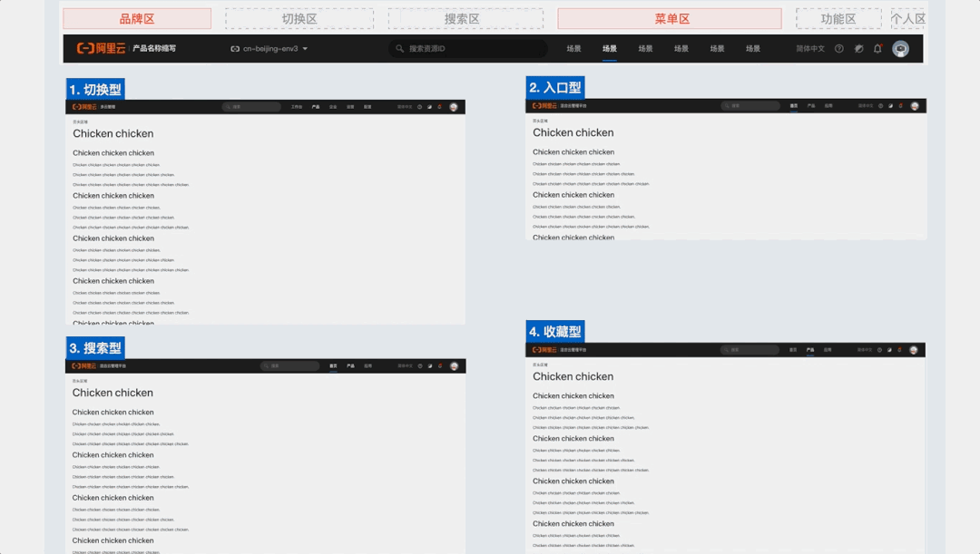Toggle theme icon beside help in top navbar
The height and width of the screenshot is (554, 980).
(x=858, y=49)
